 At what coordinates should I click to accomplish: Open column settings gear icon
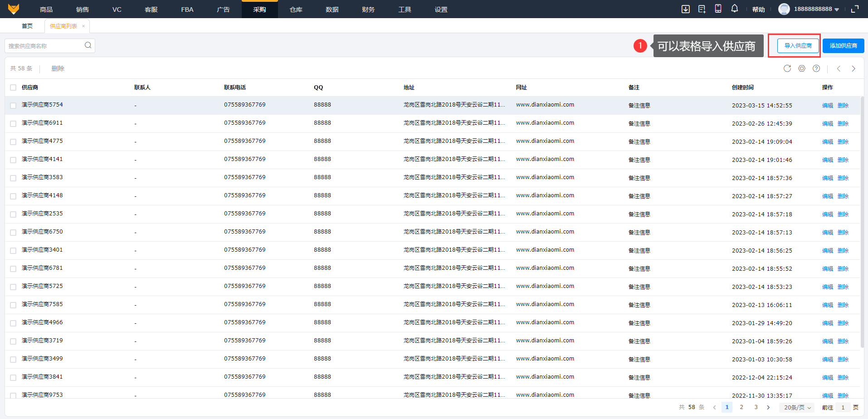pos(802,68)
